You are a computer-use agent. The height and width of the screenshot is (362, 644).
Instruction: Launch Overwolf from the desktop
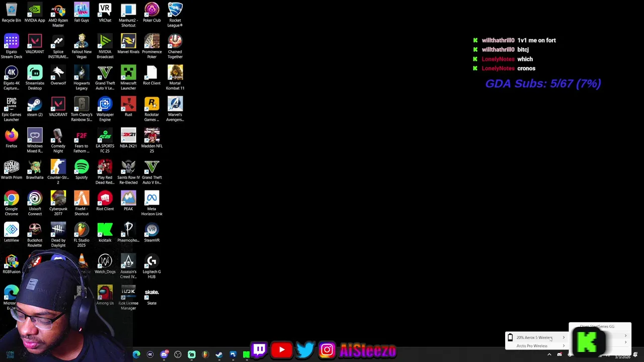point(58,75)
